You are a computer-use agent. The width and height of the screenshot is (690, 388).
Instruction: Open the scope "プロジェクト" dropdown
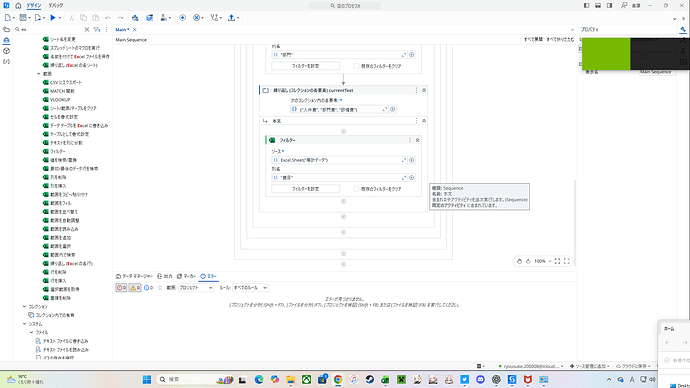click(196, 288)
